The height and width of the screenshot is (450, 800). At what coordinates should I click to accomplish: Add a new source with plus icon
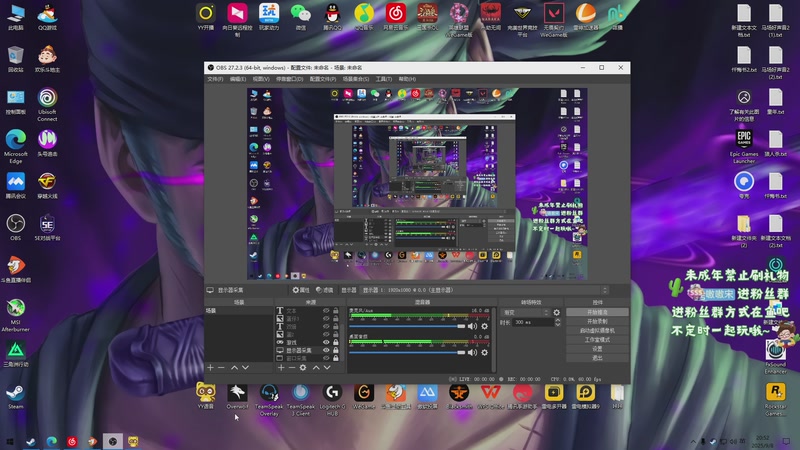281,367
